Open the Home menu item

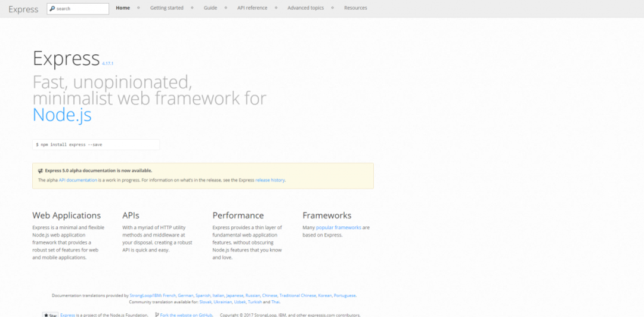click(123, 8)
